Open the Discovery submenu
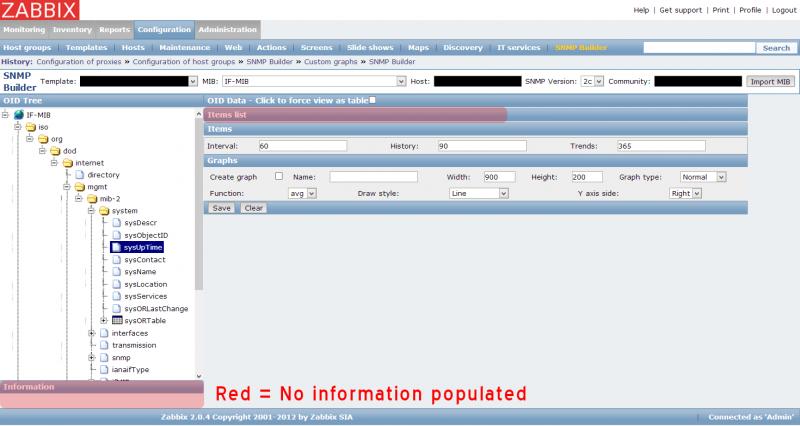 click(x=463, y=47)
